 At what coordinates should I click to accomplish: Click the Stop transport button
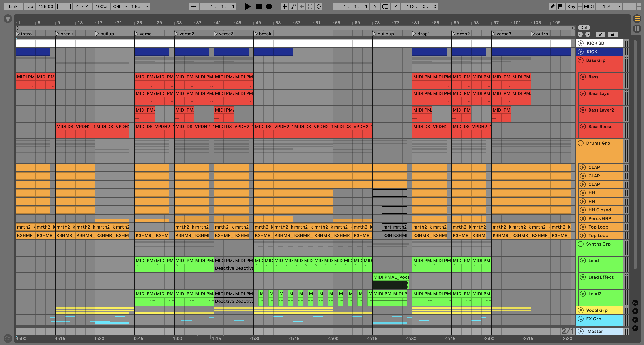[258, 6]
